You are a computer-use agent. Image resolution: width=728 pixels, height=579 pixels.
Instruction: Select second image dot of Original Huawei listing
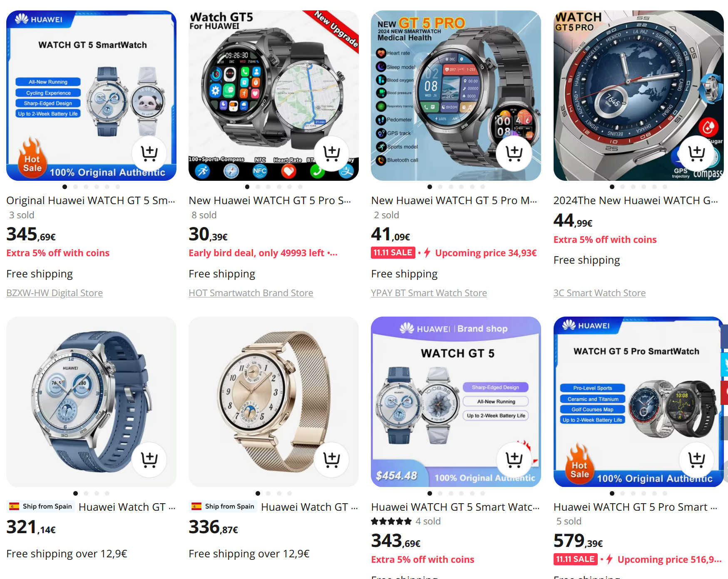tap(75, 187)
